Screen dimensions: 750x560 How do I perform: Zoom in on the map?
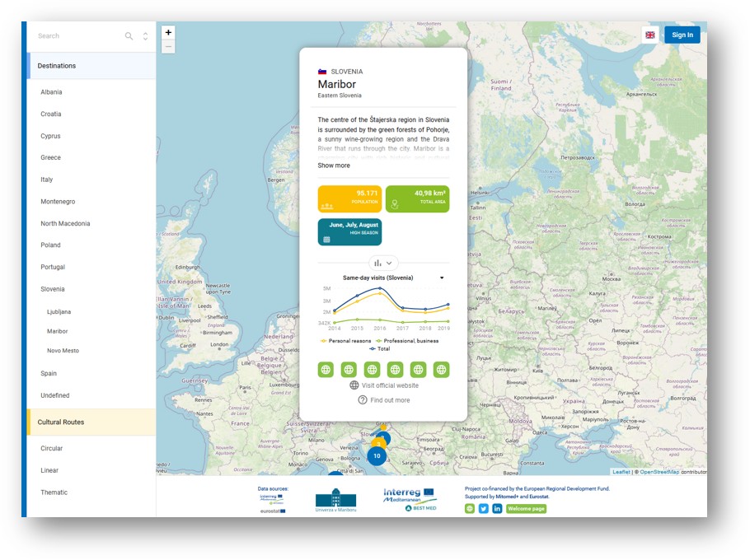point(168,32)
